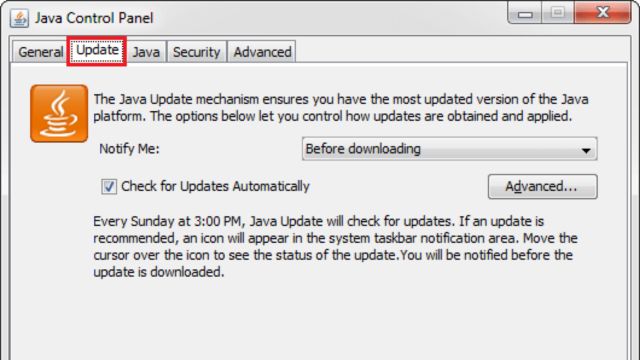The width and height of the screenshot is (640, 360).
Task: Minimize the Java Control Panel window
Action: pyautogui.click(x=525, y=14)
